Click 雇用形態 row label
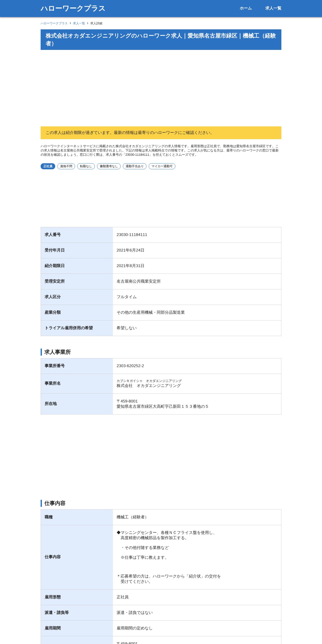 tap(53, 597)
